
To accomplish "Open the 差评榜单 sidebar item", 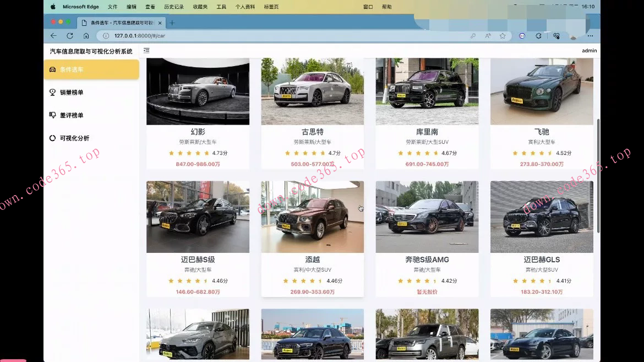I will 91,115.
